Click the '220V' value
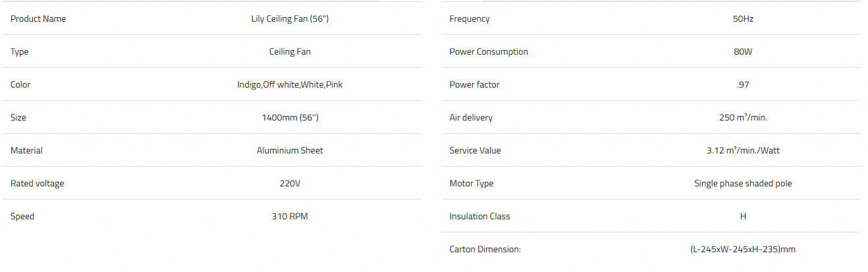 290,184
